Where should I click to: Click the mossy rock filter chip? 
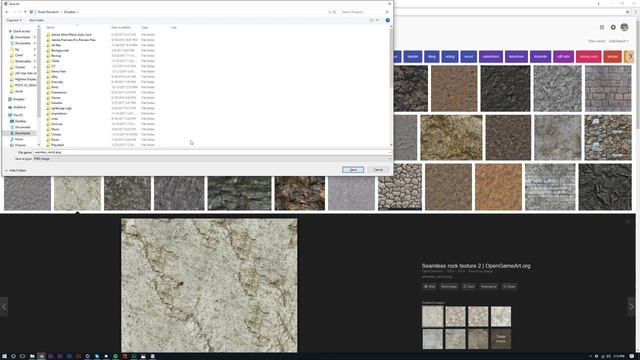pyautogui.click(x=588, y=56)
